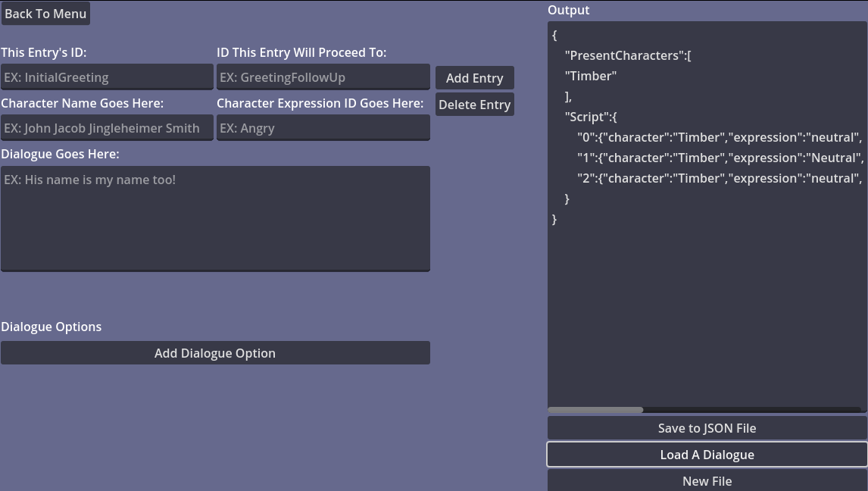Click the "Script":{ line in output
The height and width of the screenshot is (491, 868).
[x=591, y=117]
